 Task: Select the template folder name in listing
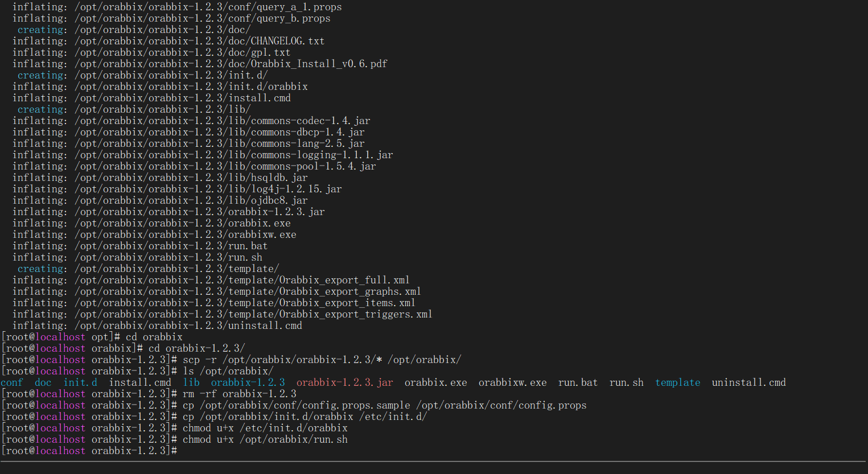coord(677,382)
